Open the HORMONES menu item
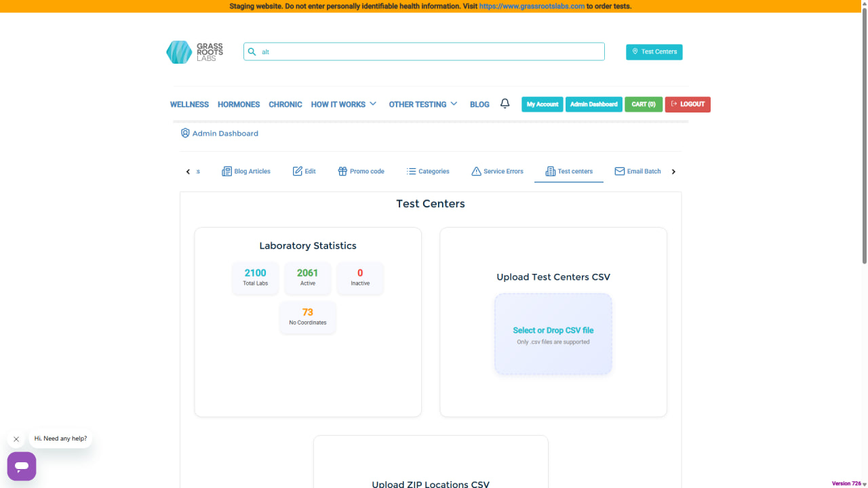This screenshot has width=868, height=488. [x=239, y=104]
